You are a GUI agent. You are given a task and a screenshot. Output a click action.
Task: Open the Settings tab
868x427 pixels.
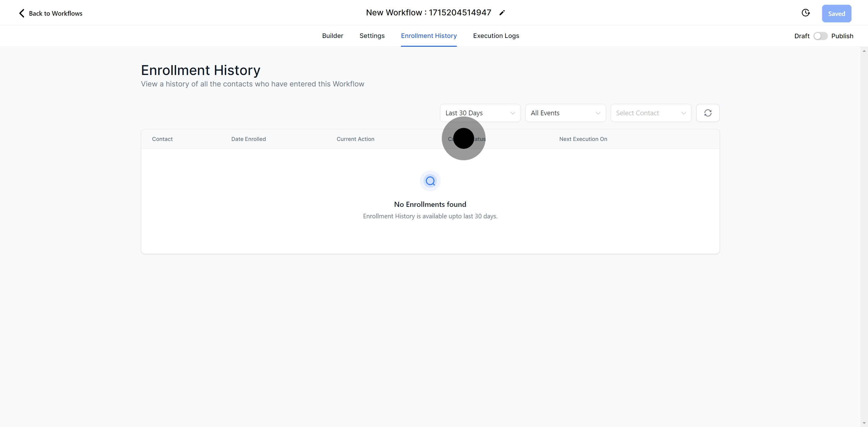point(372,36)
